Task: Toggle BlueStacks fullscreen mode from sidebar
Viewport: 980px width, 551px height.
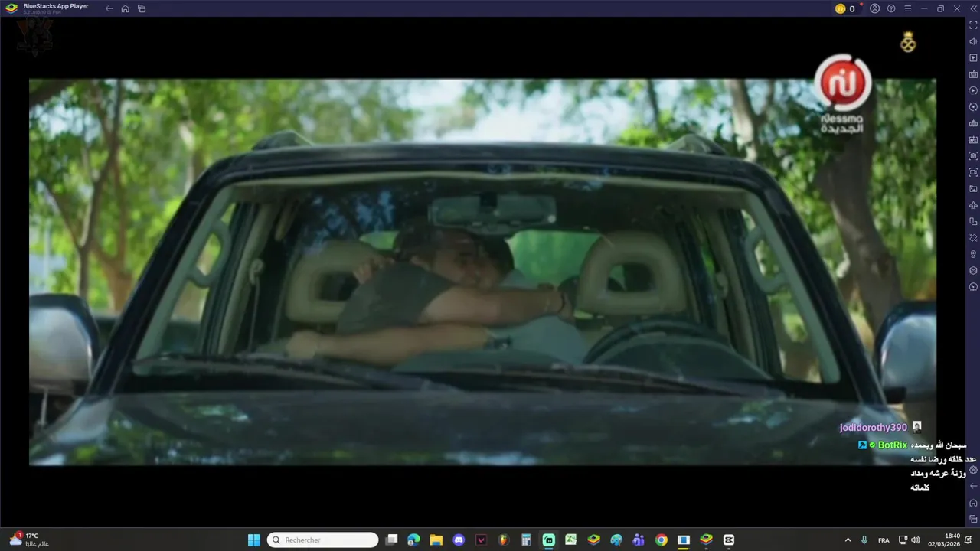Action: coord(973,25)
